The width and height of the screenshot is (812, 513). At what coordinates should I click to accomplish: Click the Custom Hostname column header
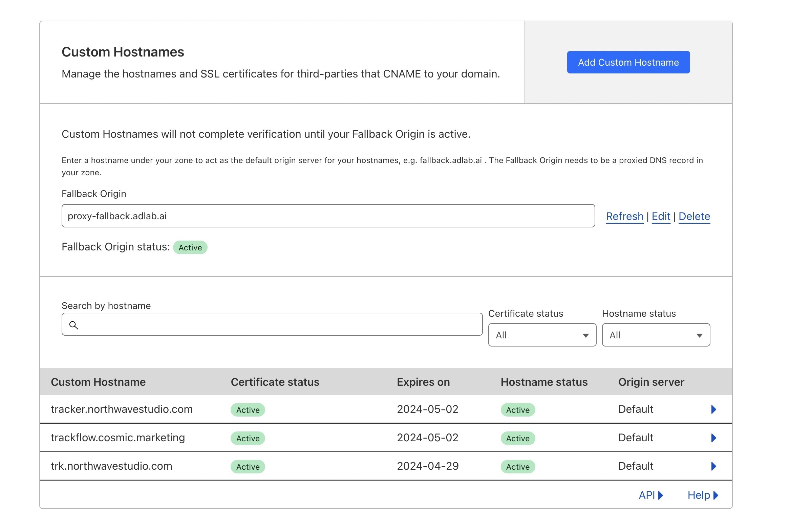tap(98, 382)
